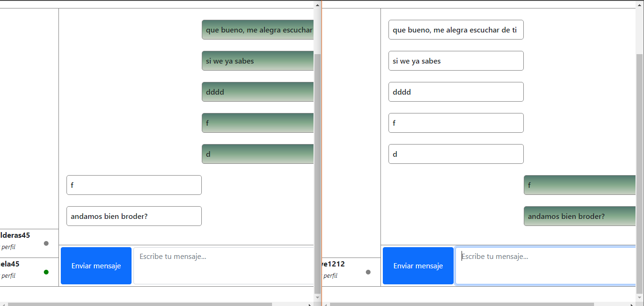Focus the left window's message input field
This screenshot has height=306, width=644.
coord(223,266)
